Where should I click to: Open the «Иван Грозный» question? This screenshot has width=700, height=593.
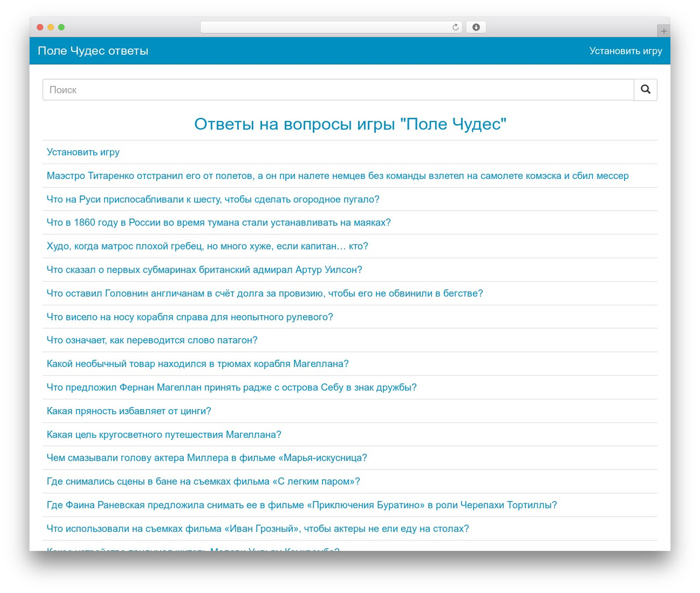258,528
